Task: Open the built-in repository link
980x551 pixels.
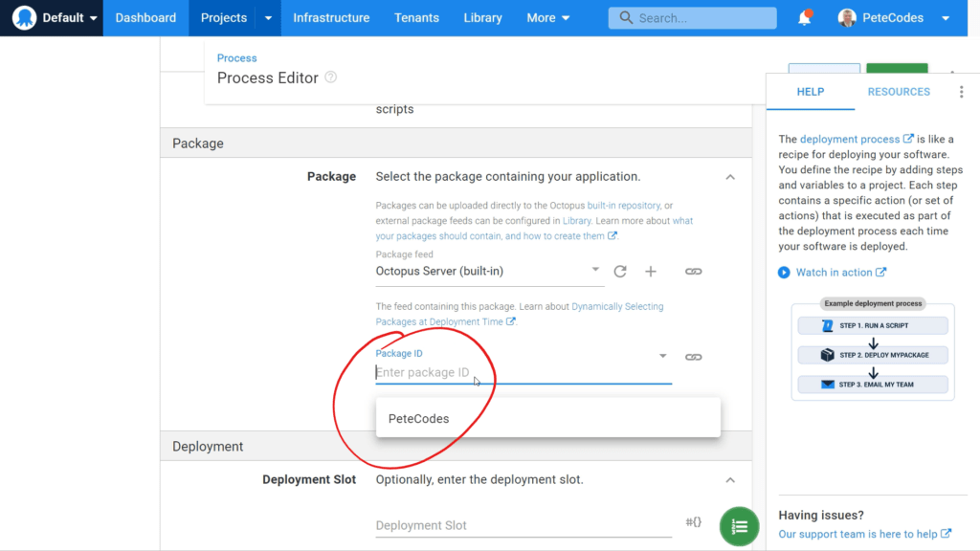Action: tap(623, 206)
